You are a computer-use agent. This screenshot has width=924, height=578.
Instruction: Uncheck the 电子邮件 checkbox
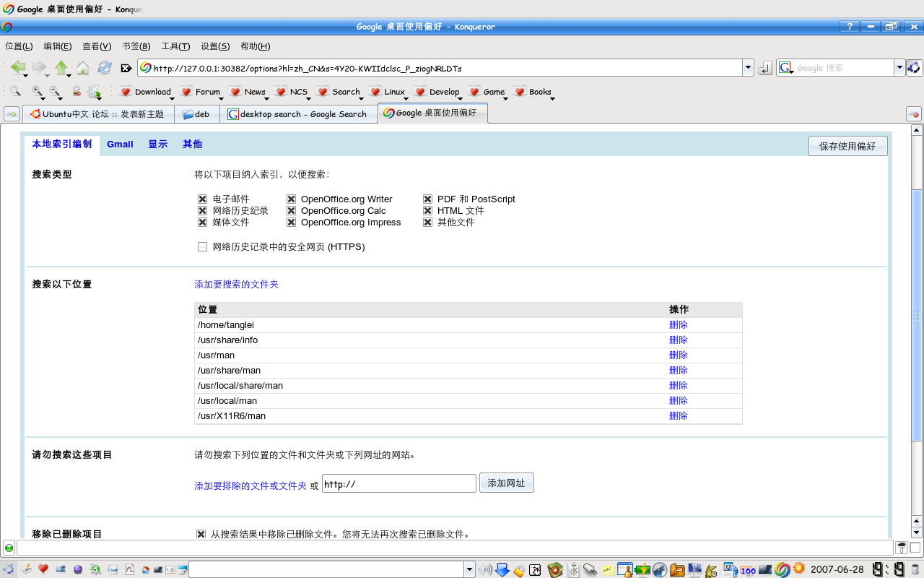(202, 199)
